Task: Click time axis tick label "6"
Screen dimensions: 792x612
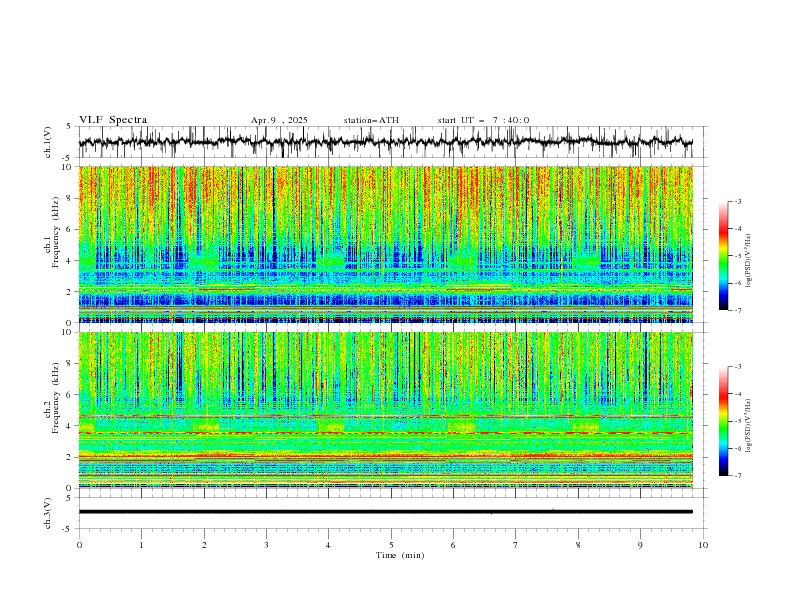Action: [453, 545]
